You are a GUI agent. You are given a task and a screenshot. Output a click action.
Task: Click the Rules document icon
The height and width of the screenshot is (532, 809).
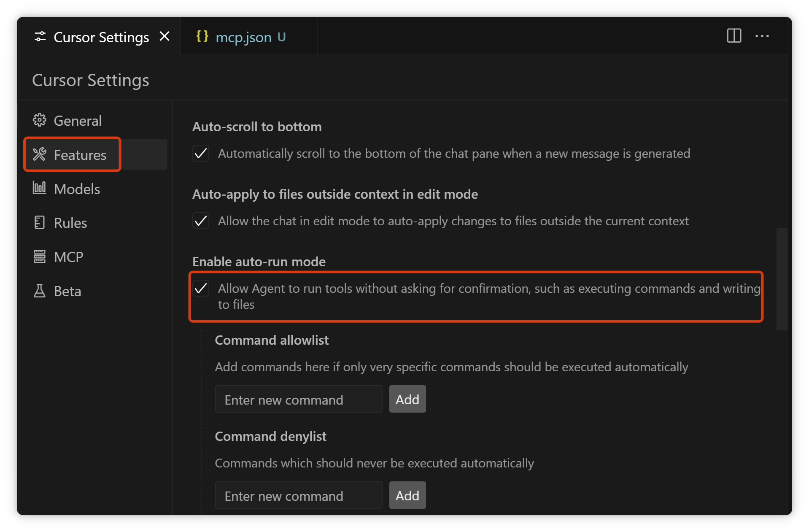point(40,222)
